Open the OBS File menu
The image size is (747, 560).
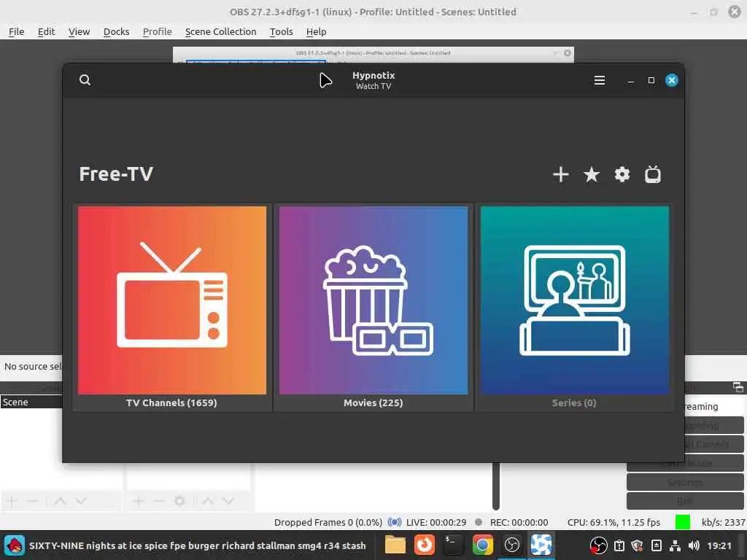click(16, 31)
